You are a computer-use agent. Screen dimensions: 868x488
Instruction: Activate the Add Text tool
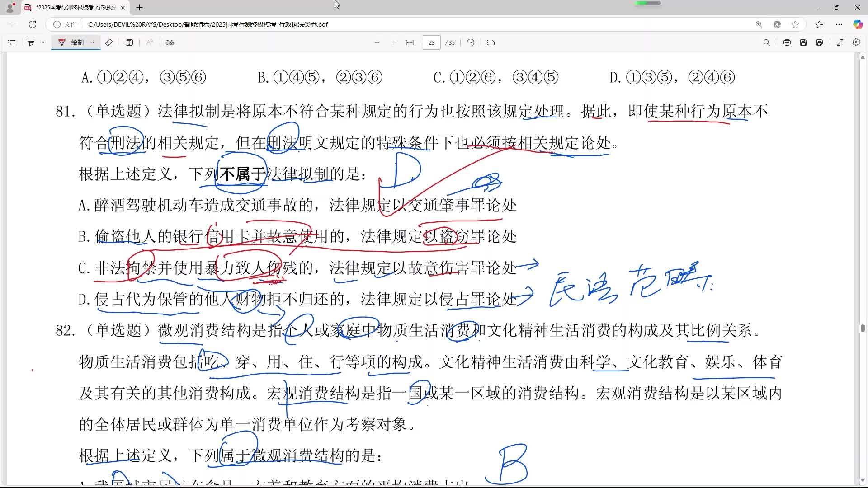(x=129, y=42)
